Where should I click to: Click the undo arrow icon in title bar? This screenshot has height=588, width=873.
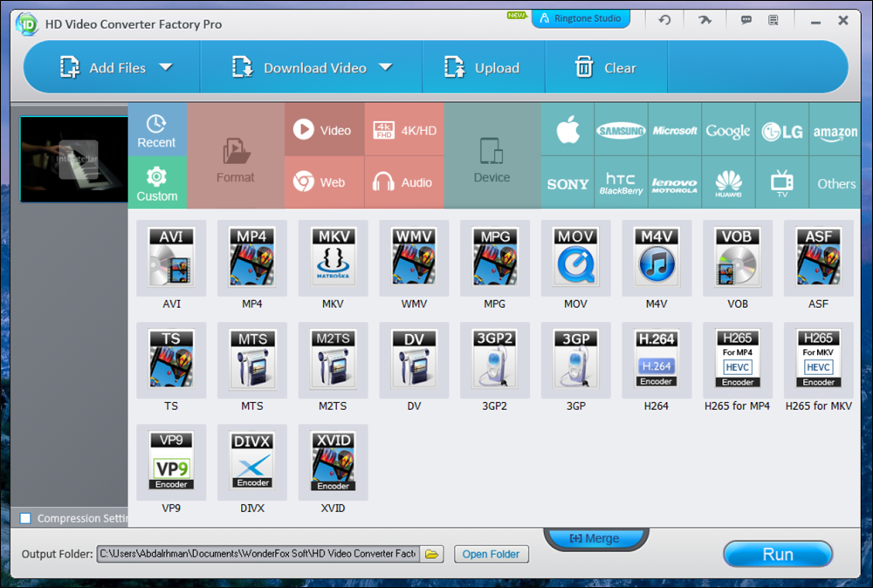click(664, 20)
